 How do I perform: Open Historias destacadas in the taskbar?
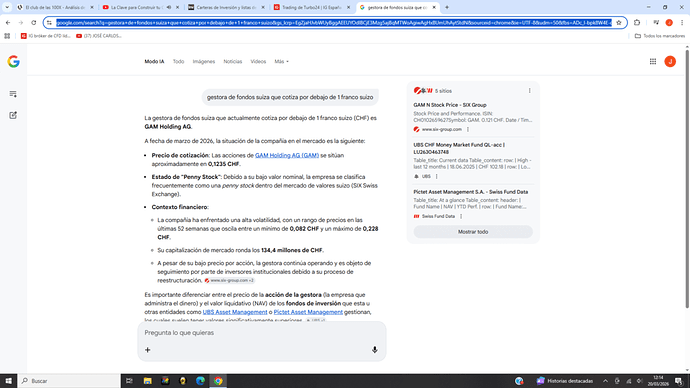pyautogui.click(x=565, y=381)
